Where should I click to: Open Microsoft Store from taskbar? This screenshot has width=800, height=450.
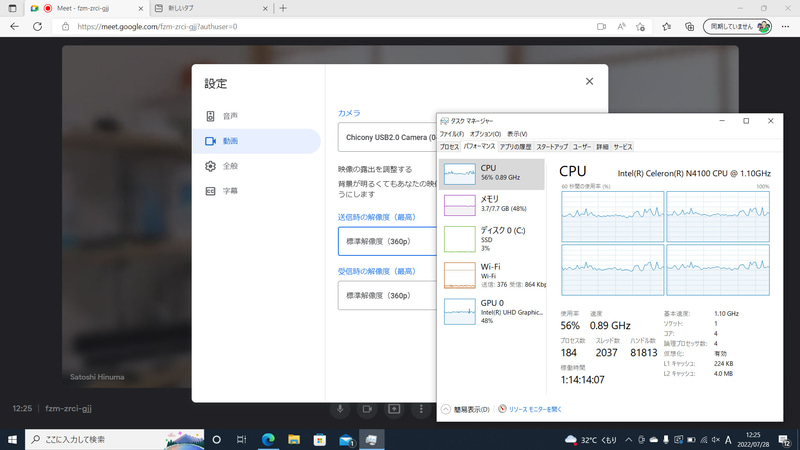[x=320, y=439]
